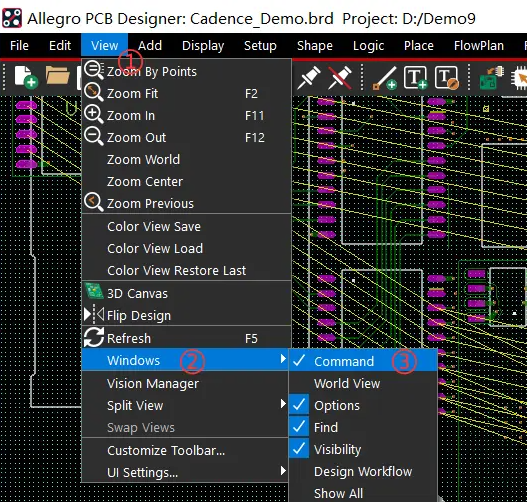Click the Open folder toolbar icon

(x=57, y=75)
